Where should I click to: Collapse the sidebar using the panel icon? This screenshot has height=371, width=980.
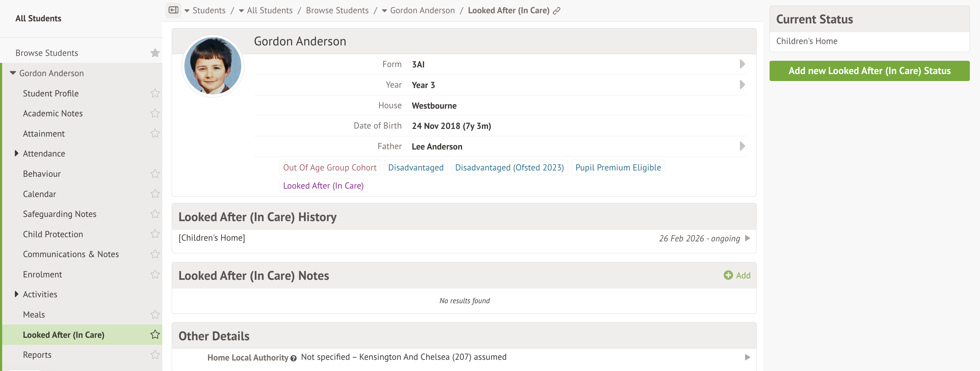[173, 10]
